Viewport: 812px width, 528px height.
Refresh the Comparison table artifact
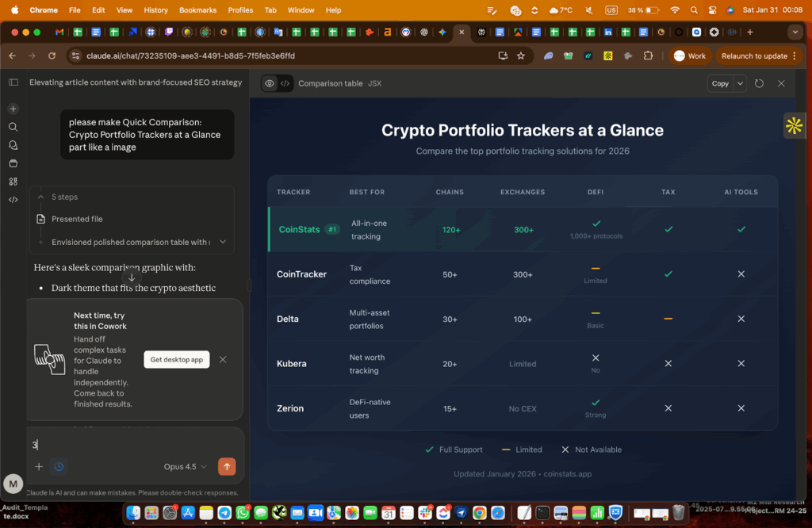759,83
